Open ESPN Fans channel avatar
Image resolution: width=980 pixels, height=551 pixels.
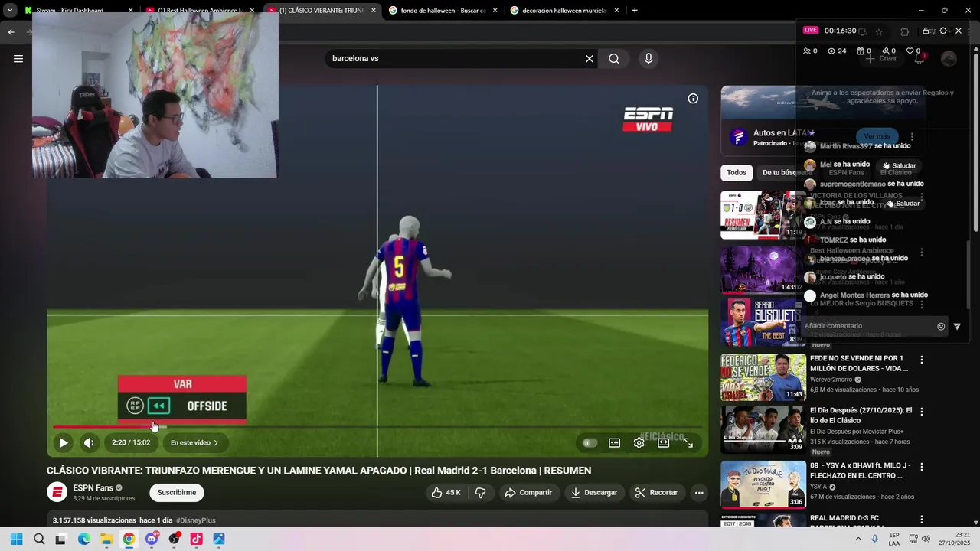tap(57, 492)
